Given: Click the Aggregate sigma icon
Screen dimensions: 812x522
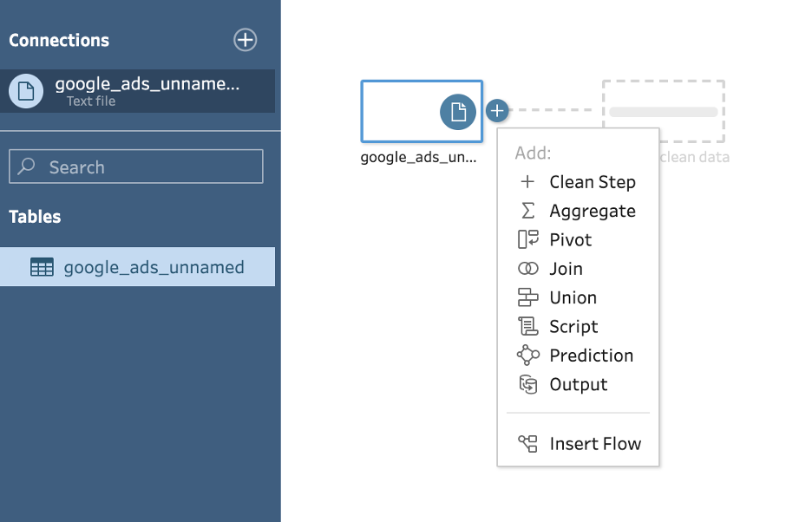Looking at the screenshot, I should pyautogui.click(x=527, y=211).
